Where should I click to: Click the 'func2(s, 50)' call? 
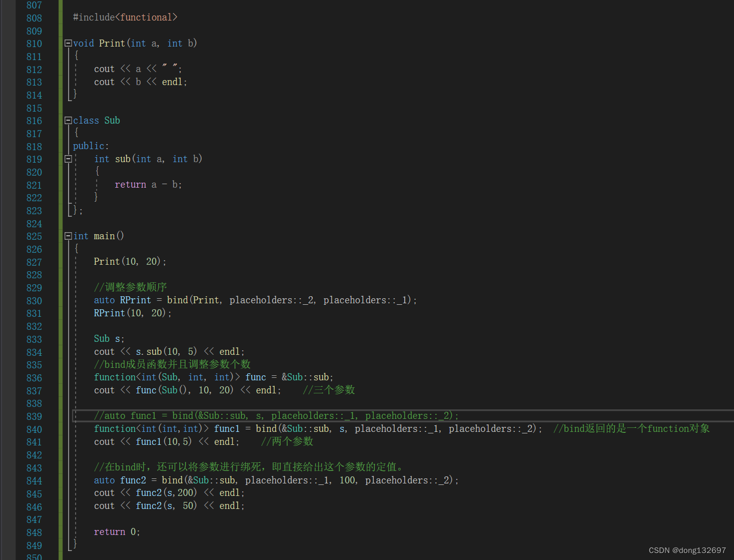pos(166,506)
